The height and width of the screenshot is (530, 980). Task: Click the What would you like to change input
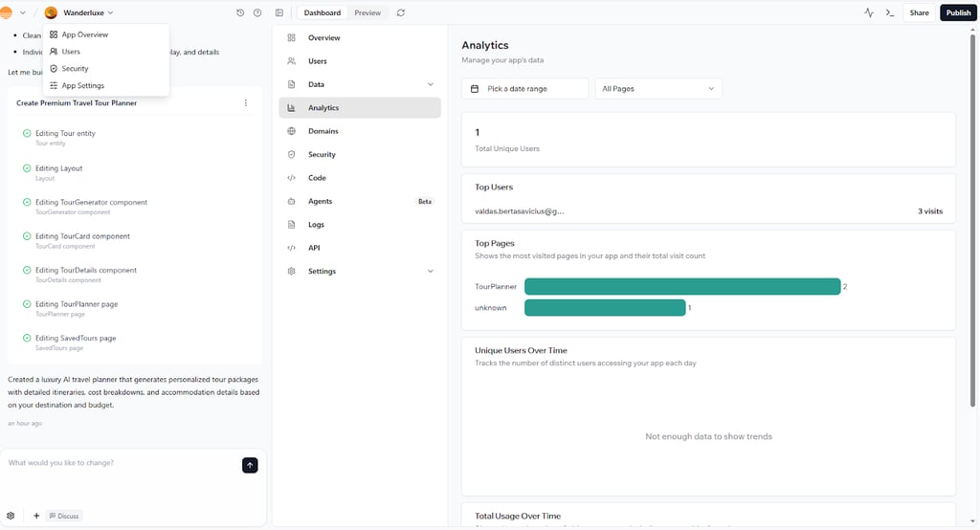click(122, 463)
